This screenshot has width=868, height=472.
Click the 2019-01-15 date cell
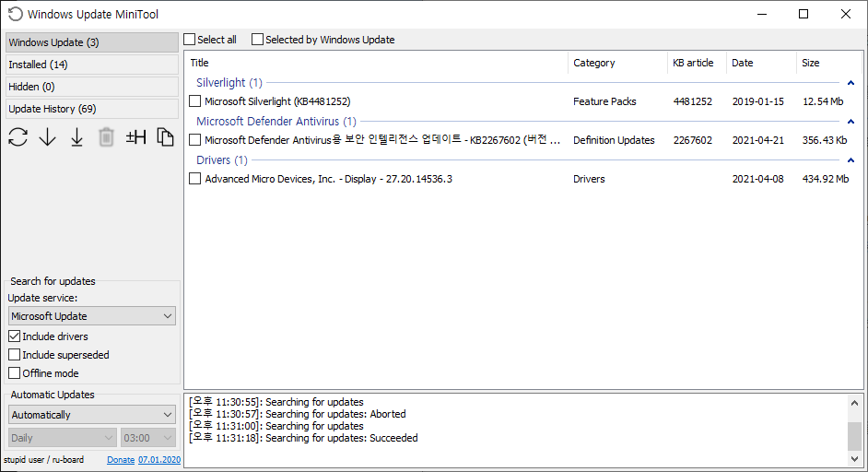(x=757, y=101)
